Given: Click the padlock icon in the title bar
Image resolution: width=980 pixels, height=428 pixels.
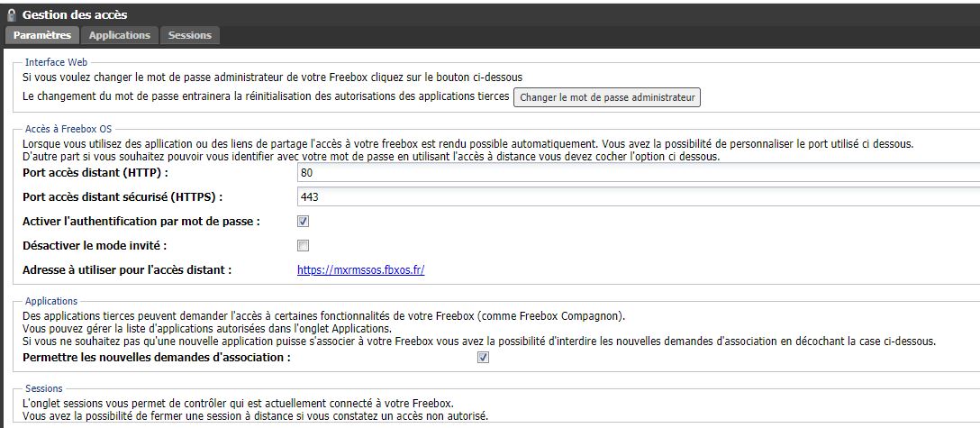Looking at the screenshot, I should coord(12,14).
